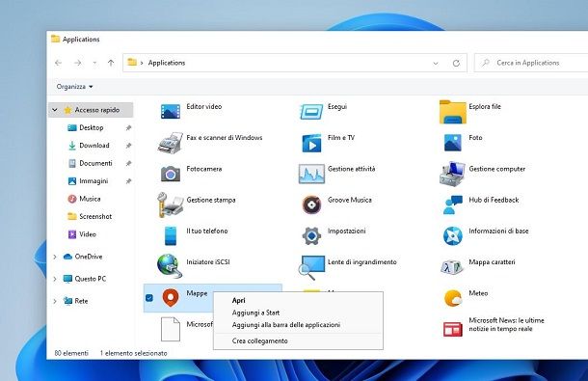Image resolution: width=588 pixels, height=381 pixels.
Task: Click the pin icon next to Documenti
Action: coord(128,164)
